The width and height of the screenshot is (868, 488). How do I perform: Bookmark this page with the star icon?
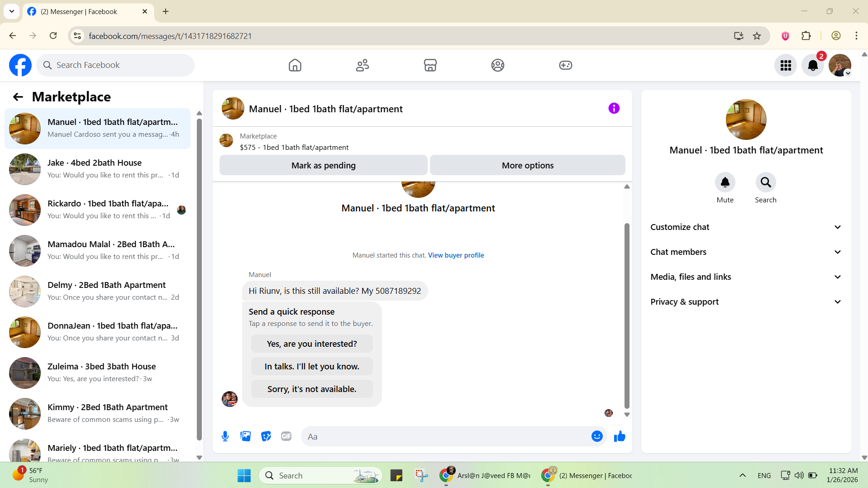pos(757,36)
